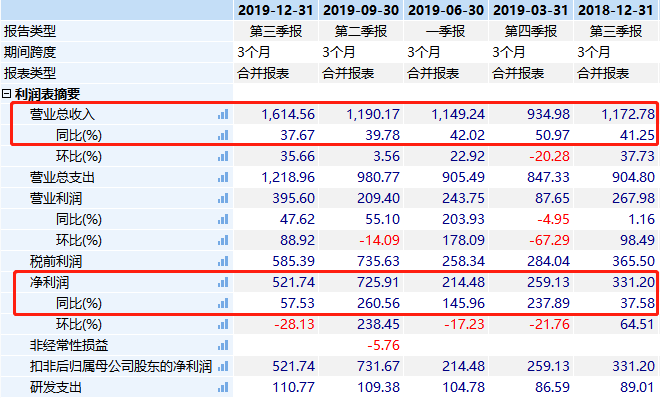Select the 50.97 year-over-year cell
The image size is (660, 398).
click(552, 135)
